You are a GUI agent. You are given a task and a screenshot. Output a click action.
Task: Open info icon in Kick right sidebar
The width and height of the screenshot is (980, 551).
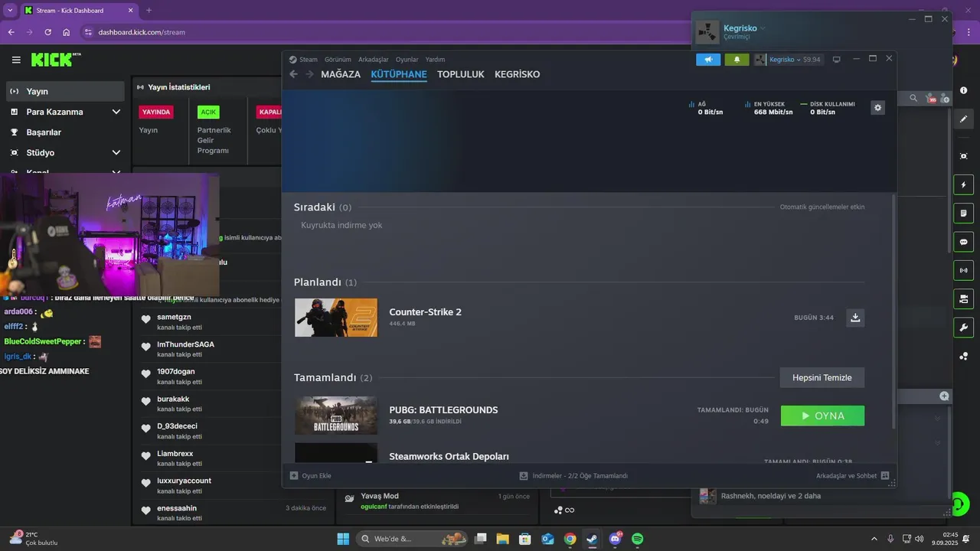tap(963, 90)
